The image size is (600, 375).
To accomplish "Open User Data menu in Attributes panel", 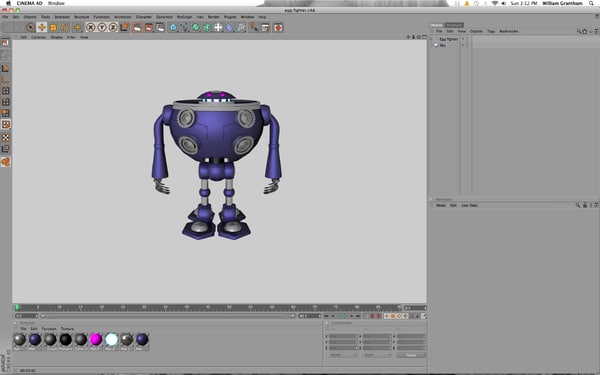I will [469, 205].
